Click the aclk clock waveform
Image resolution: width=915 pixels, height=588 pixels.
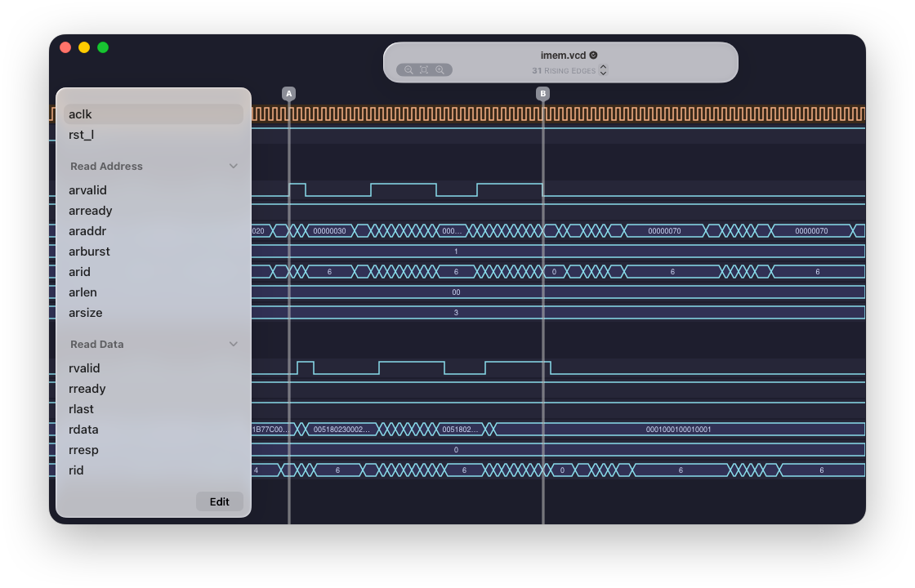(559, 114)
